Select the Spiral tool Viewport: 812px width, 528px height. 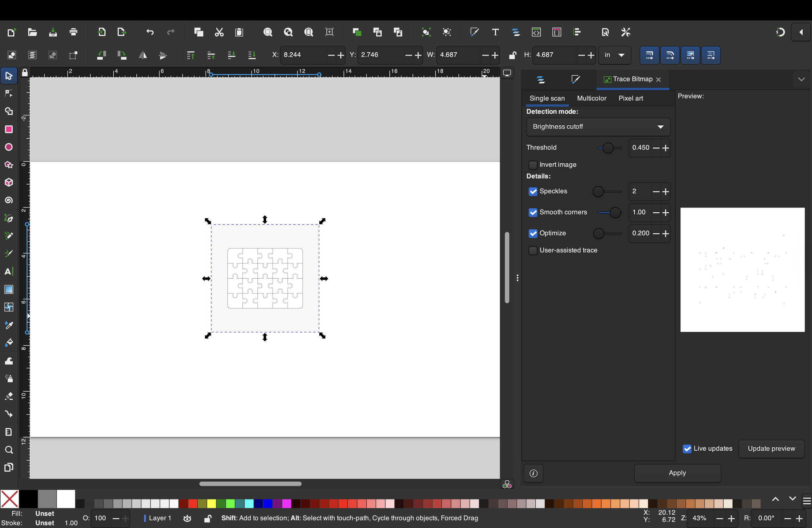click(9, 200)
